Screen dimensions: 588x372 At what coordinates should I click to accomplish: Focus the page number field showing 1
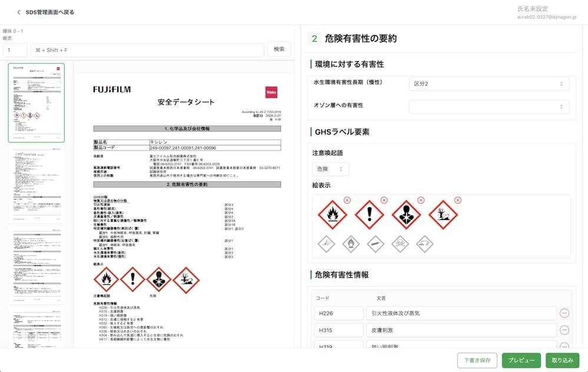[15, 50]
